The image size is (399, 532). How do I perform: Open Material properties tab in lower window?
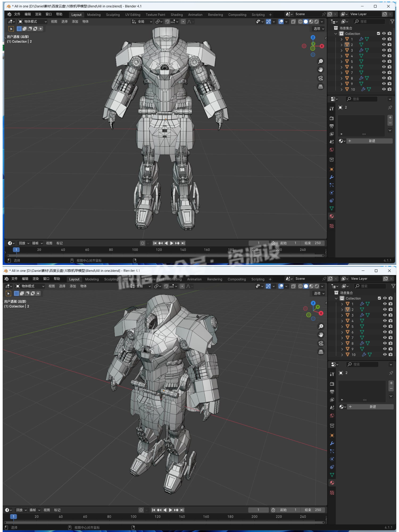click(x=332, y=483)
